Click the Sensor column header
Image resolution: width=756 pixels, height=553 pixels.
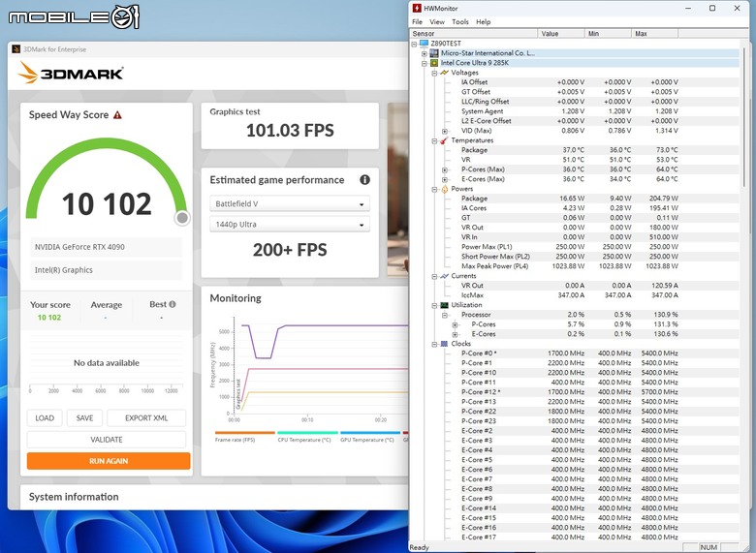473,33
